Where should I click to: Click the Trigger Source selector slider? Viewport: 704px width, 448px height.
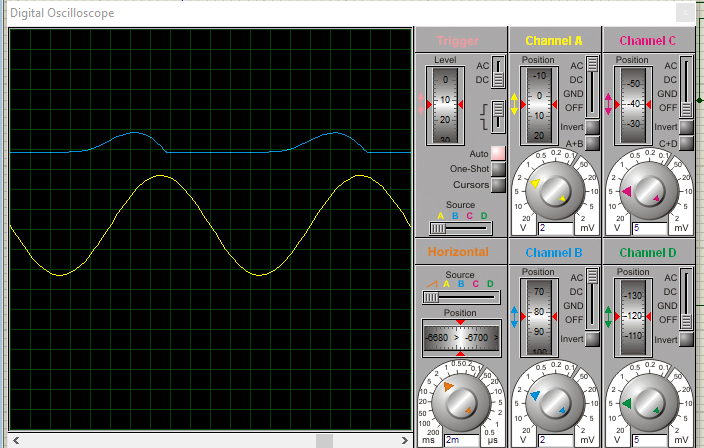pyautogui.click(x=461, y=228)
